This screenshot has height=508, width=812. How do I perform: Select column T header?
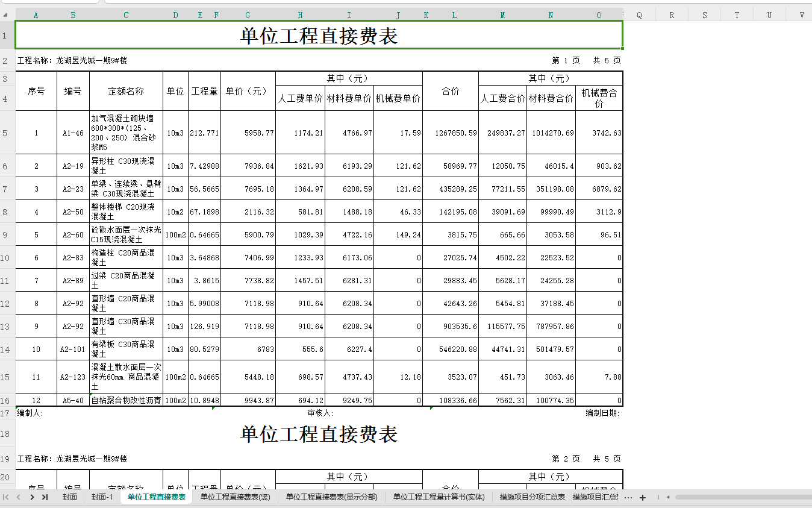point(737,15)
